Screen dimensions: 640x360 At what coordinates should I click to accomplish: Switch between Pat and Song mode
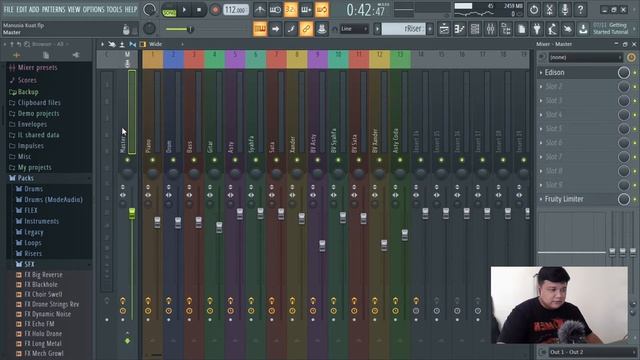(169, 10)
